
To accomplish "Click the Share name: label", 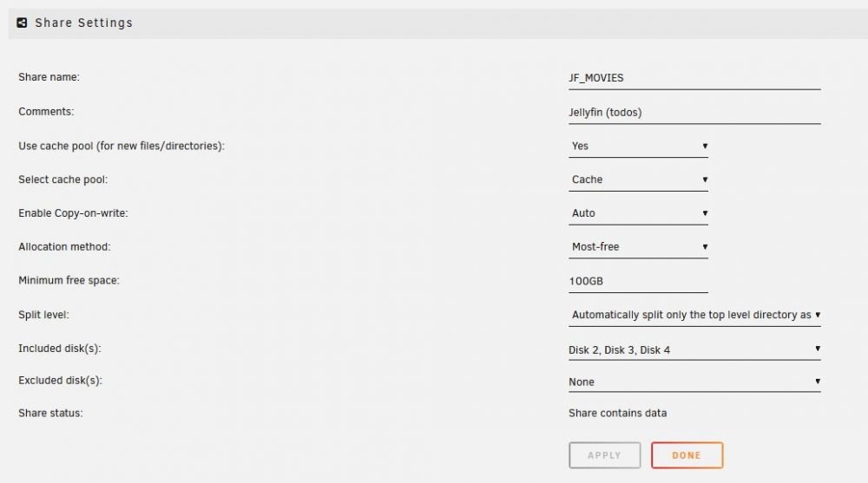I will (x=49, y=77).
